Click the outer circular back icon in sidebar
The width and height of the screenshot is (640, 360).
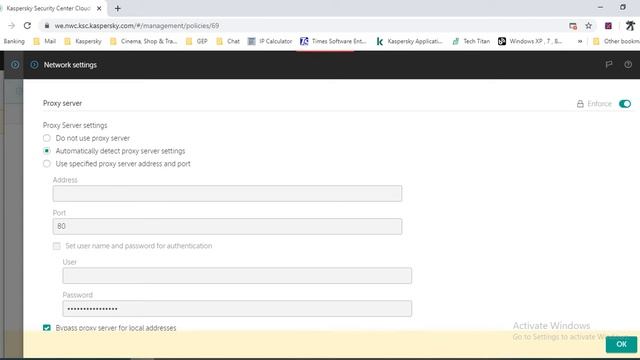click(x=15, y=64)
